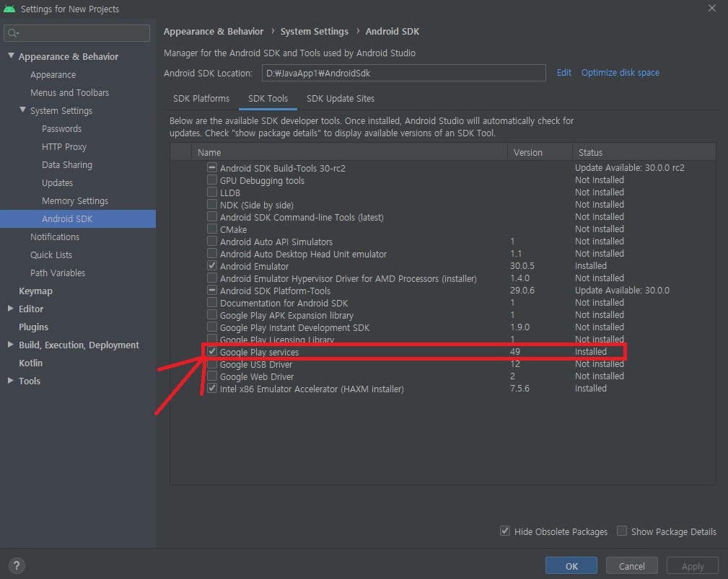The width and height of the screenshot is (728, 579).
Task: Click the Edit SDK location link
Action: pos(563,72)
